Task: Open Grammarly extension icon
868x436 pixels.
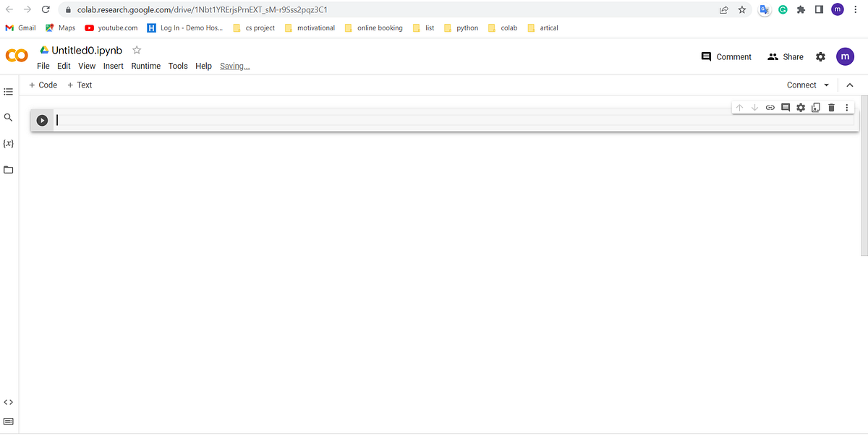Action: (x=783, y=10)
